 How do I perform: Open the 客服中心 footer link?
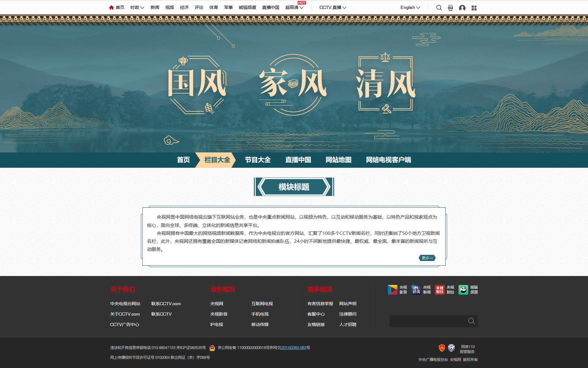coord(316,314)
